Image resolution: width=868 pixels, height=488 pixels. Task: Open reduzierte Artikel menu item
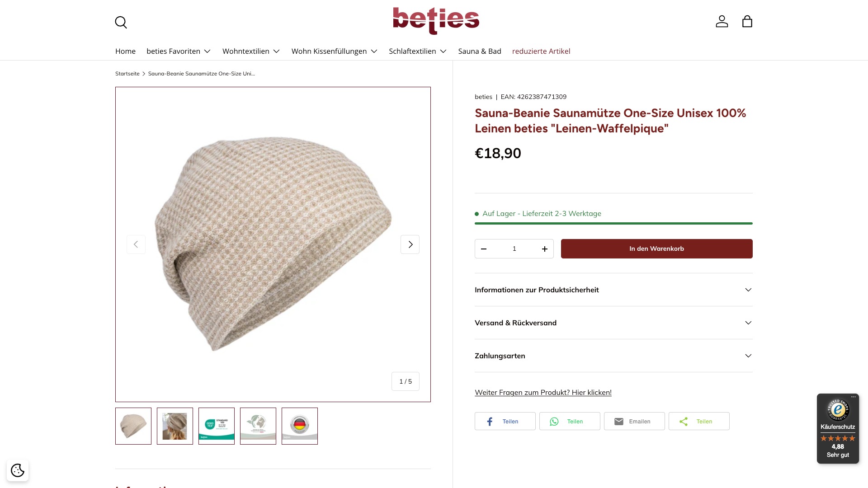tap(541, 51)
